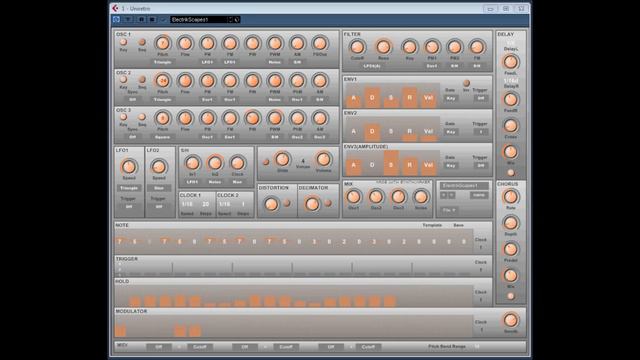Viewport: 640px width, 360px height.
Task: Toggle OSC 1 Seq switch
Action: pos(142,42)
